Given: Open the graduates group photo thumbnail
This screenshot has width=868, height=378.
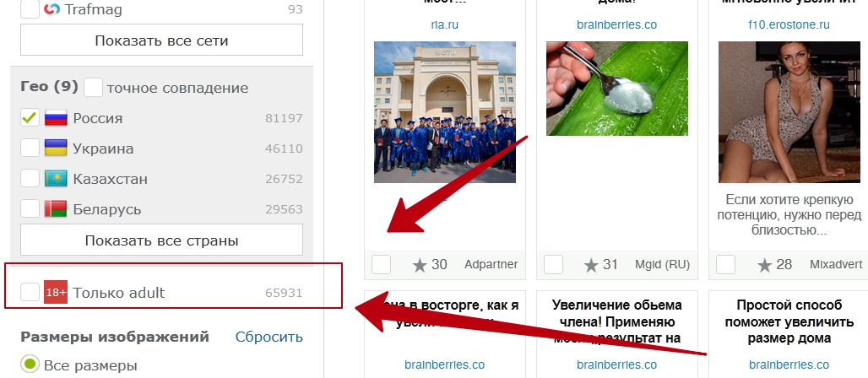Looking at the screenshot, I should (x=445, y=111).
